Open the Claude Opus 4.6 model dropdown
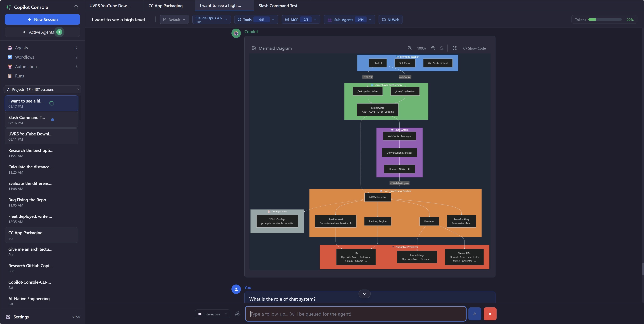Screen dimensions: 644x324 (211, 19)
